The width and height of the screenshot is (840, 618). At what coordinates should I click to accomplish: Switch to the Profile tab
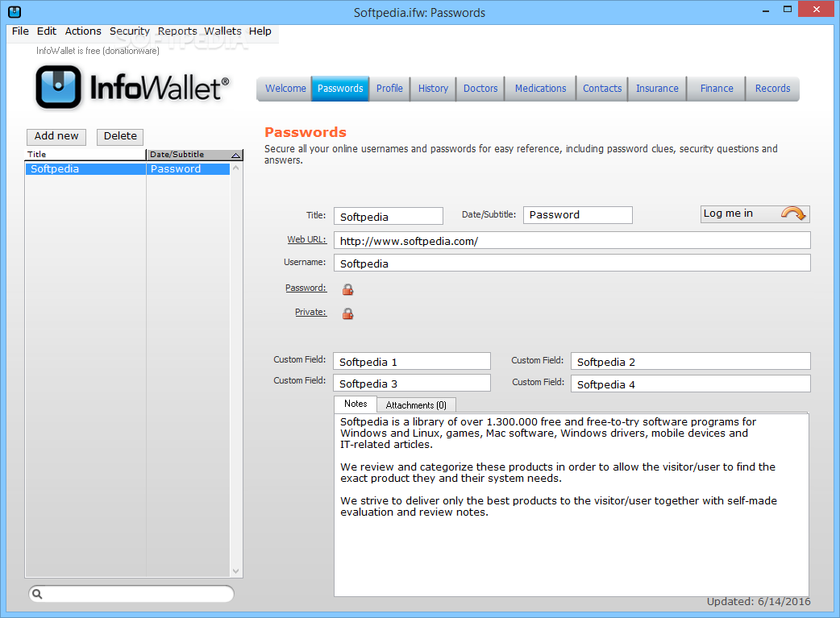tap(389, 89)
